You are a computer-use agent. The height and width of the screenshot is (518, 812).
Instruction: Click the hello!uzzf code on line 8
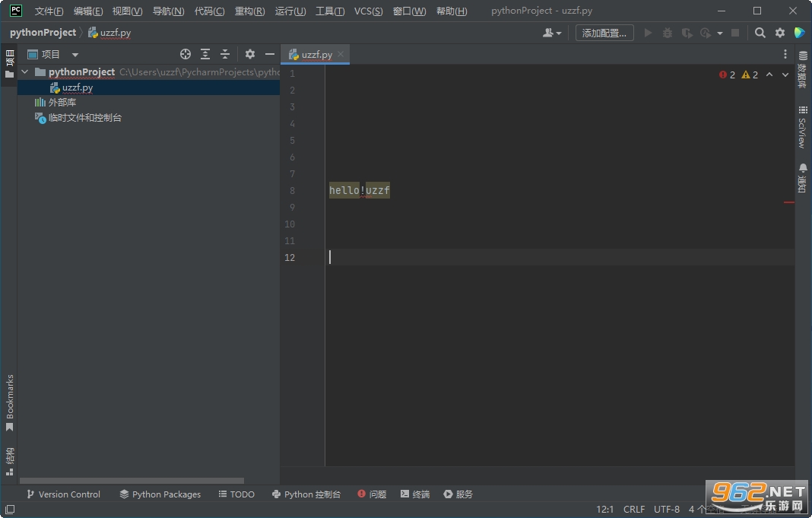[360, 190]
